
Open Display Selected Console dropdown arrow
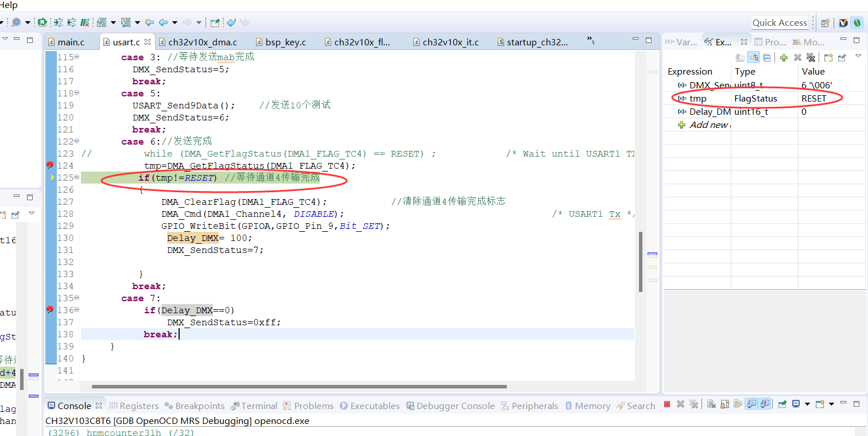tap(807, 404)
